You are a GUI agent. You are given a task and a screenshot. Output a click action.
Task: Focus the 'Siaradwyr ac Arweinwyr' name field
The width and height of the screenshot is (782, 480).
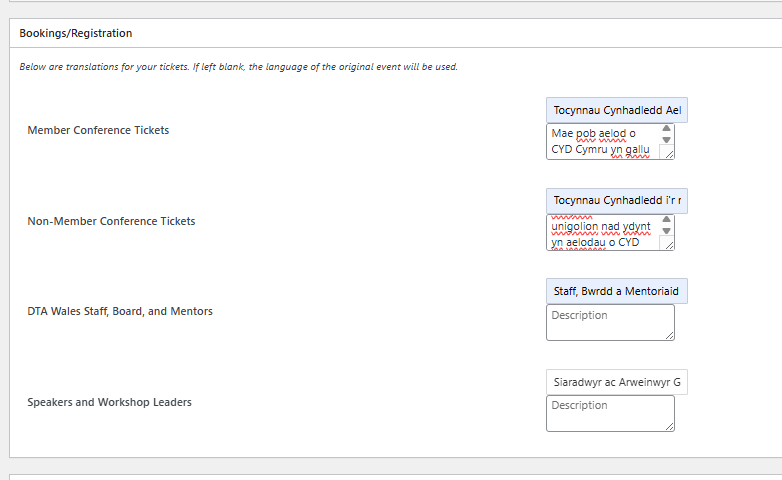point(617,382)
